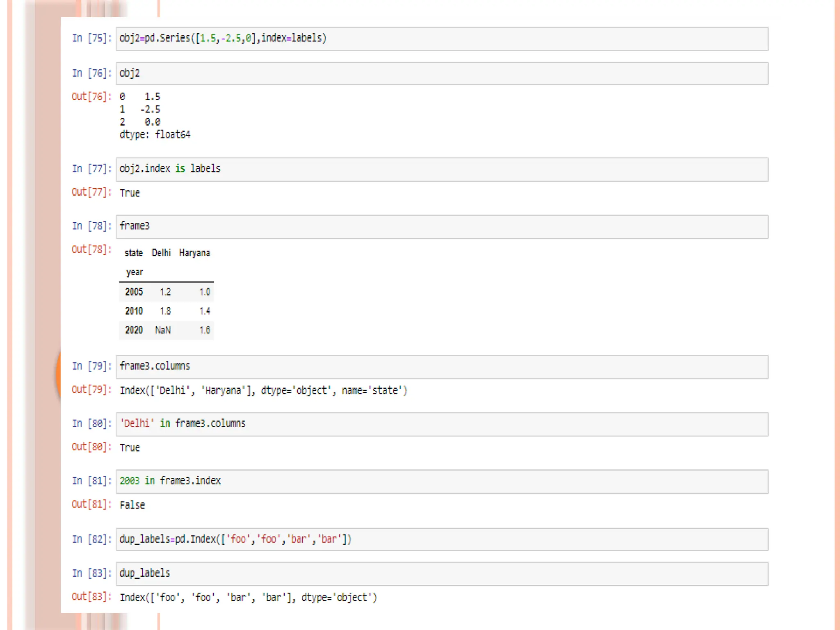Click the 'dtype: float64' output text
The image size is (840, 630).
155,135
